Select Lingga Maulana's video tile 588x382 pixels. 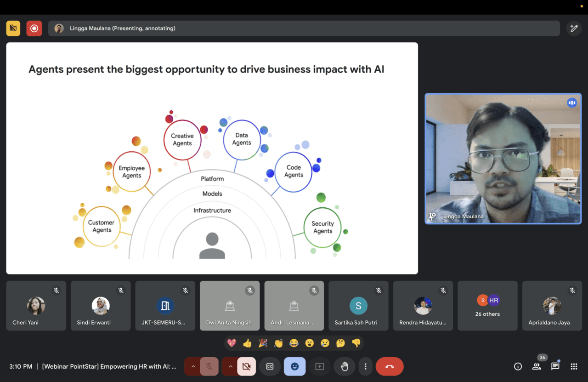pos(503,159)
